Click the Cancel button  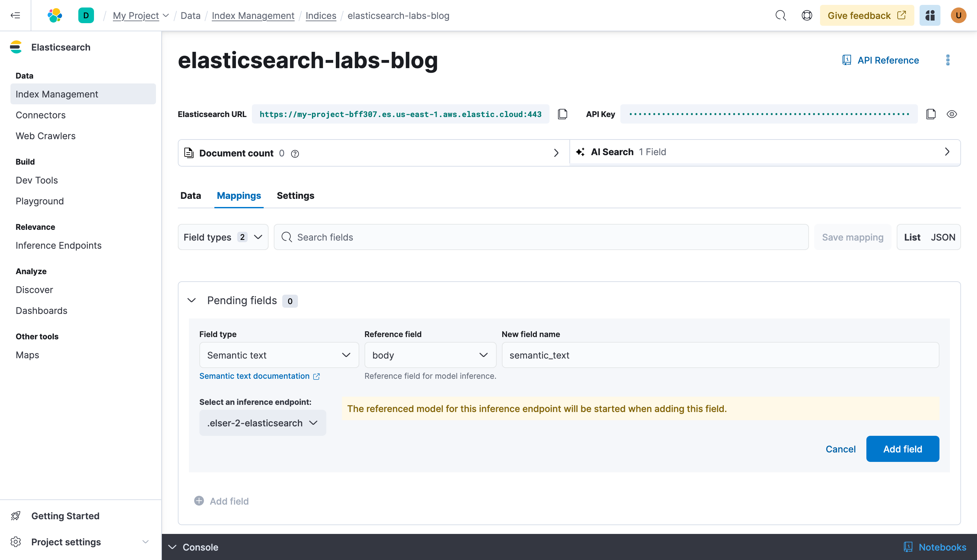pos(841,449)
